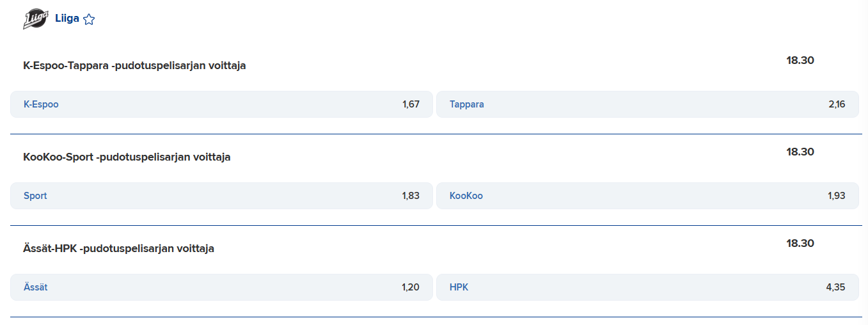The image size is (868, 325).
Task: Open KooKoo-Sport series winner event
Action: click(x=127, y=157)
